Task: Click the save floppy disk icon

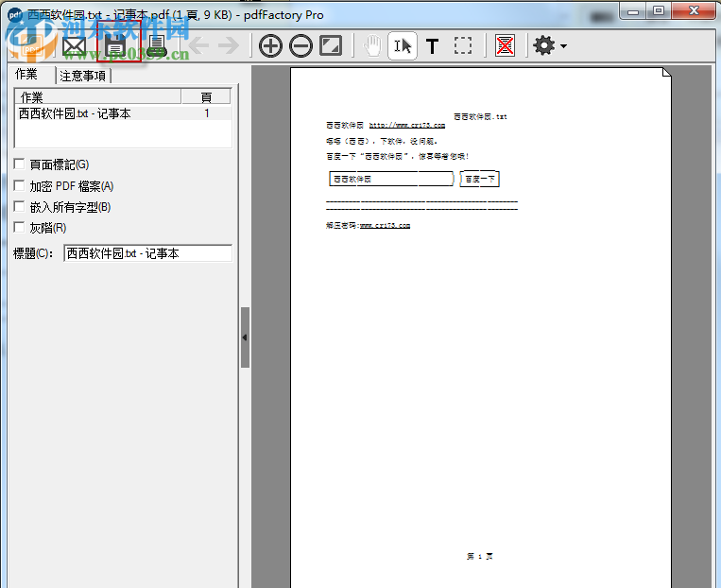Action: (115, 45)
